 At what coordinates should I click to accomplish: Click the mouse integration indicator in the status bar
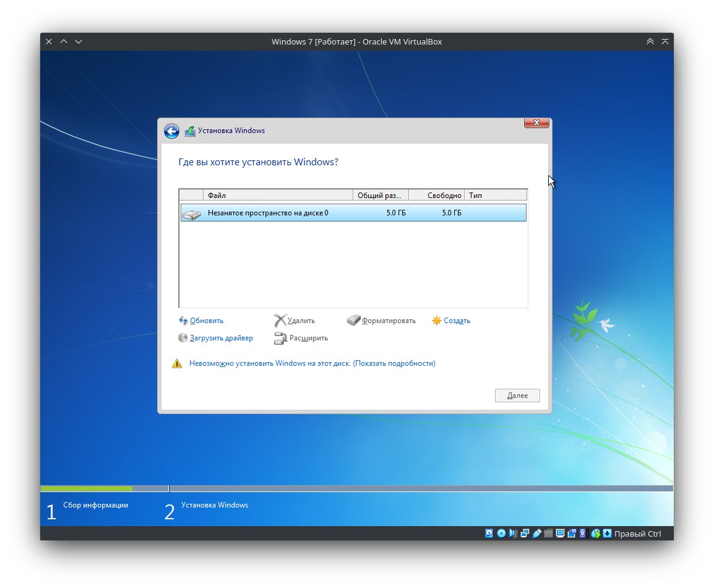pos(596,534)
